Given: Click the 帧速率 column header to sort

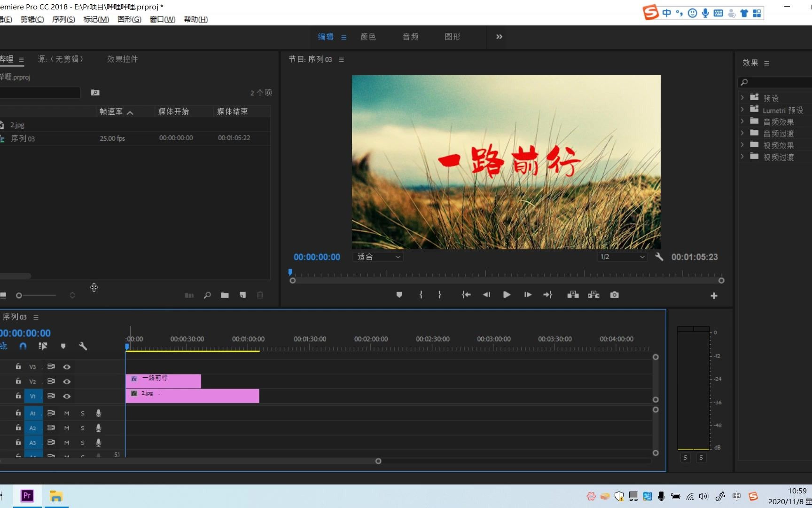Looking at the screenshot, I should click(113, 111).
